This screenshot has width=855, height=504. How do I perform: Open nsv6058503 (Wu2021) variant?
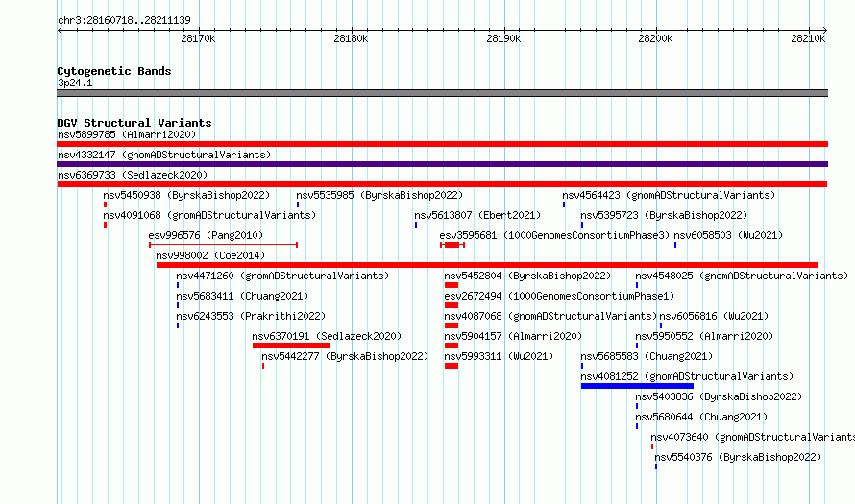pos(728,235)
